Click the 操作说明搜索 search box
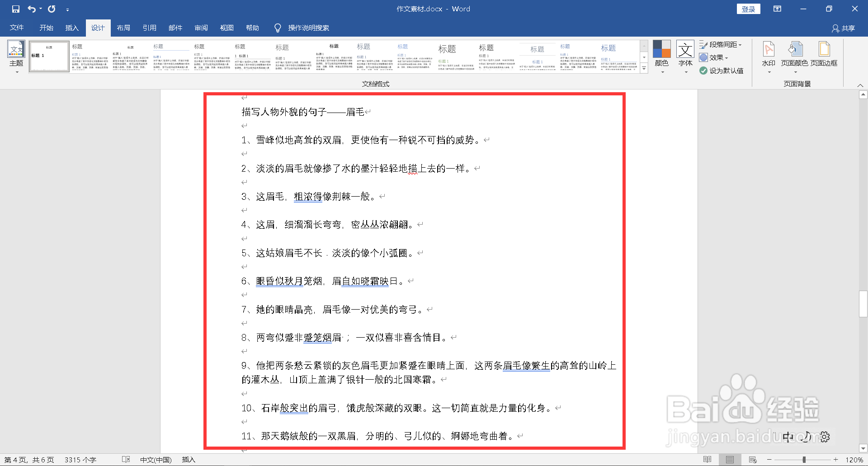Viewport: 868px width, 466px height. [x=309, y=28]
